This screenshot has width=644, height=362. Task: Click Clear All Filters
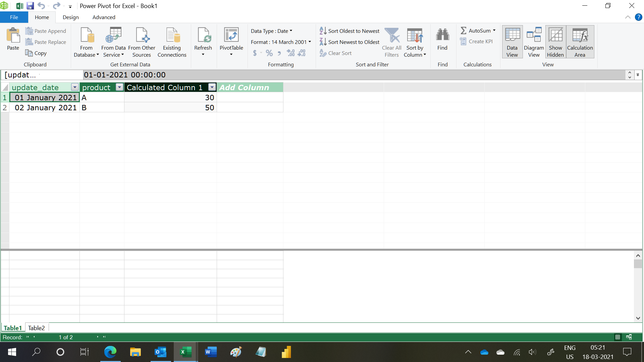(391, 42)
